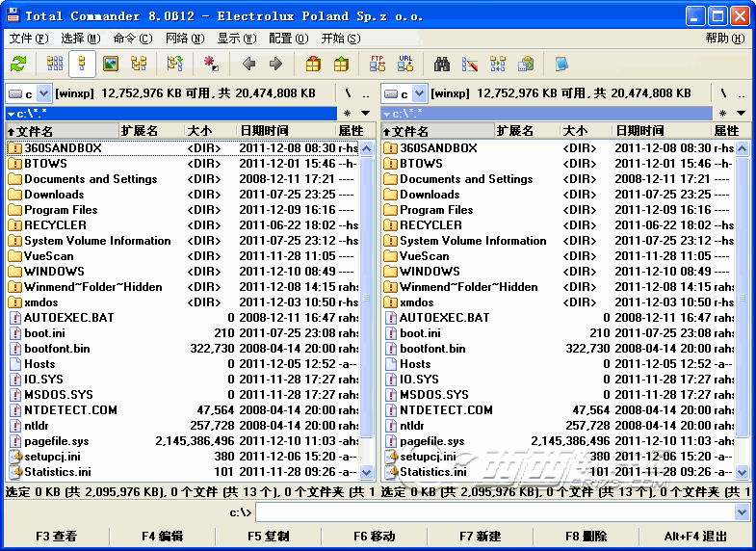Viewport: 756px width, 551px height.
Task: Click the Back arrow toolbar icon
Action: coord(248,65)
